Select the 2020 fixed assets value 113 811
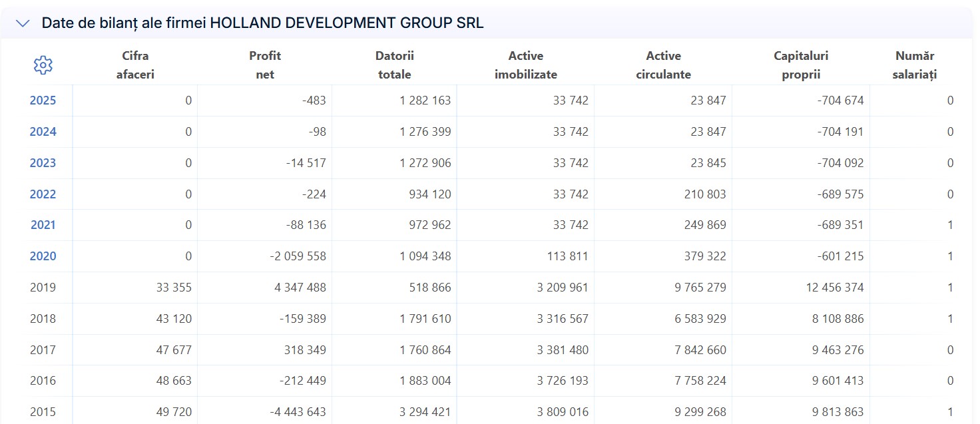 click(x=568, y=256)
